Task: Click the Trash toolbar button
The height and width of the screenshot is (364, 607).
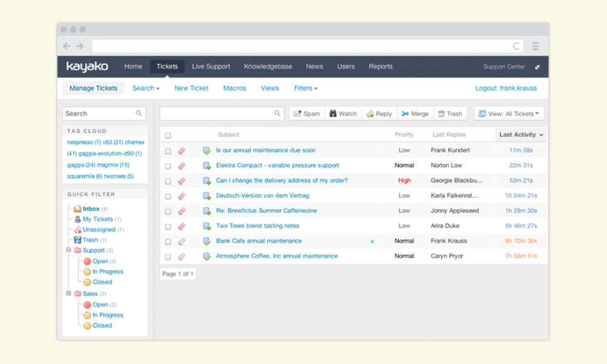Action: 450,113
